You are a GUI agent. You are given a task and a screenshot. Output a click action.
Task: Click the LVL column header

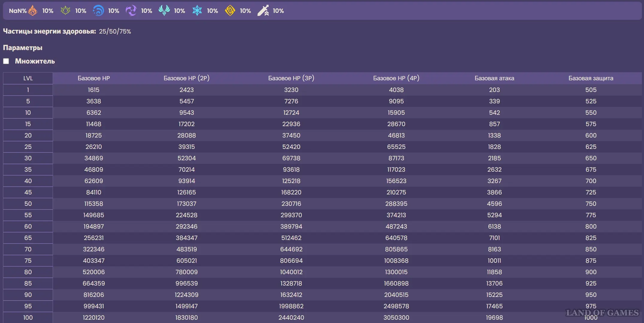coord(28,78)
